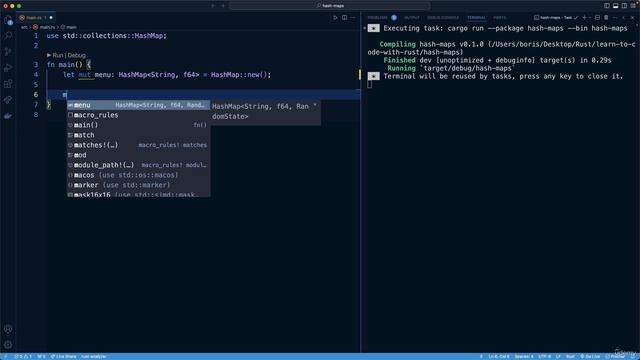
Task: Go back using the title bar arrow
Action: (x=213, y=6)
